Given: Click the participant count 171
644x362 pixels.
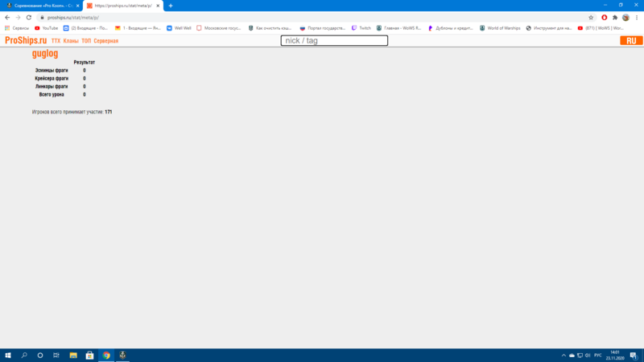Looking at the screenshot, I should tap(109, 112).
